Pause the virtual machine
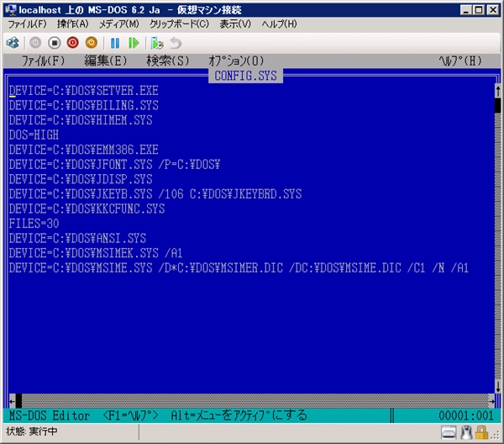Image resolution: width=504 pixels, height=444 pixels. point(115,43)
